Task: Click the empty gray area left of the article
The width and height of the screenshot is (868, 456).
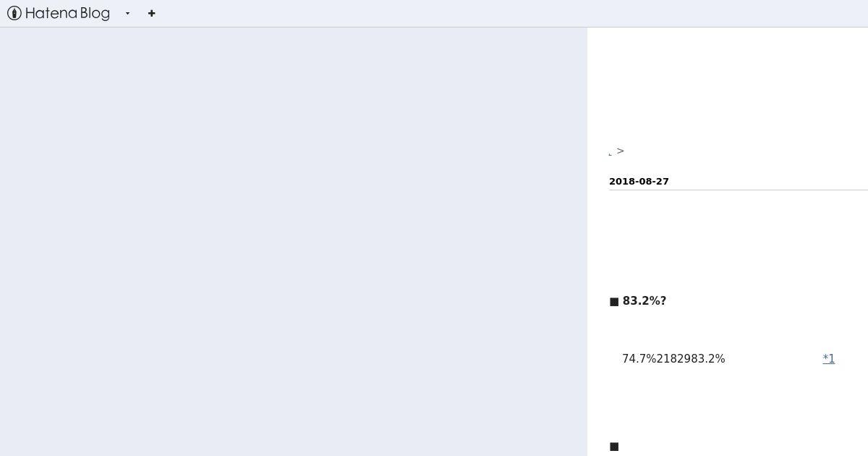Action: tap(293, 242)
